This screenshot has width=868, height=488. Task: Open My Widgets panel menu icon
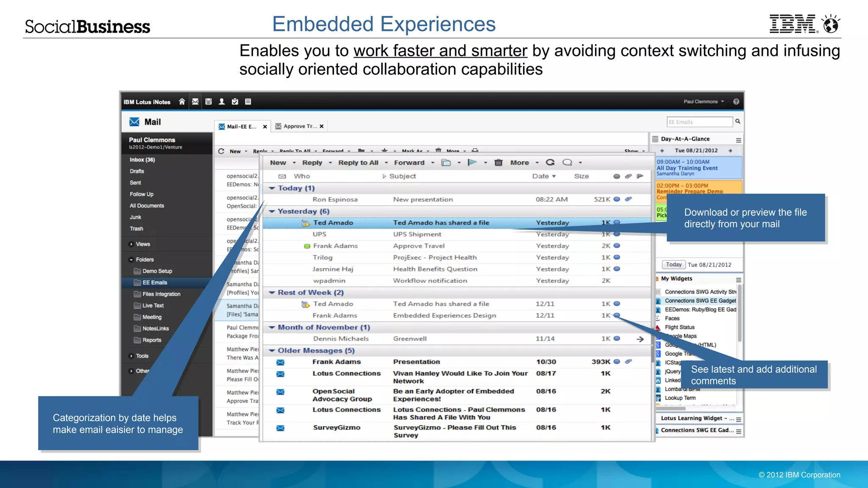pyautogui.click(x=738, y=280)
